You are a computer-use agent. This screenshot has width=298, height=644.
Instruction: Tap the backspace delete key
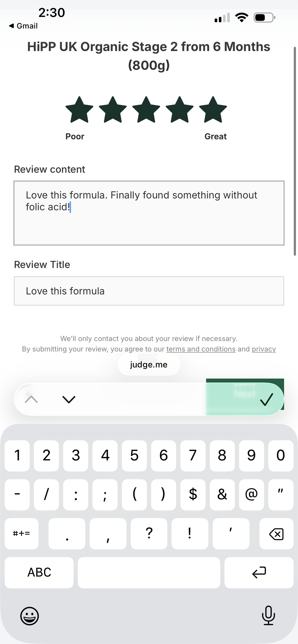click(276, 534)
